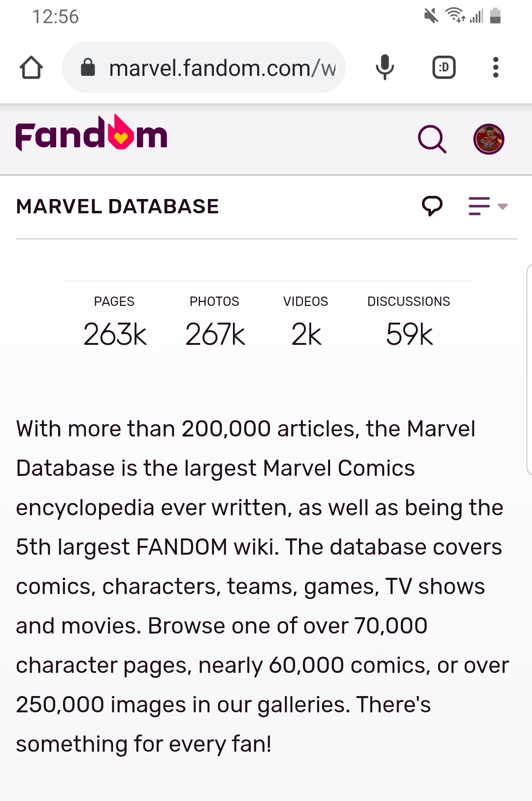Open the Discussions speech bubble icon
The image size is (532, 801).
(x=432, y=206)
